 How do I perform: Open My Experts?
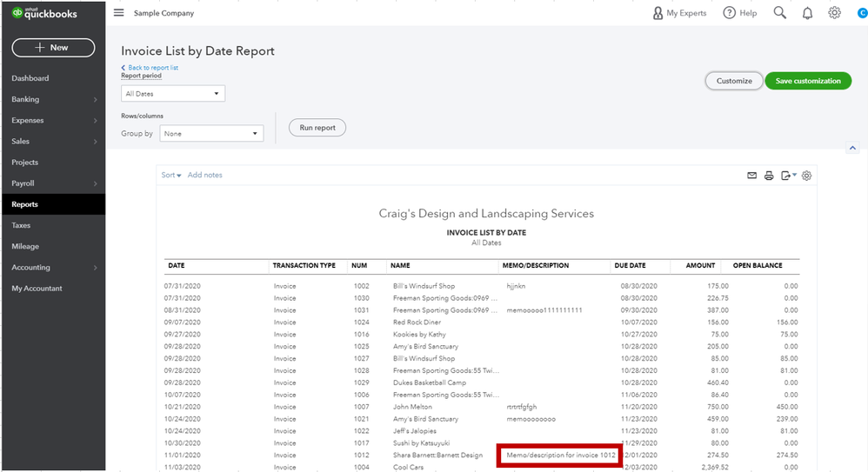click(679, 13)
